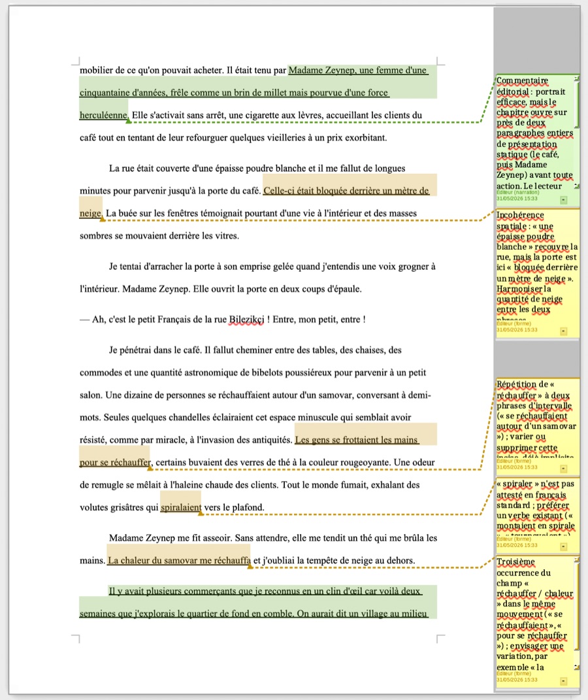Click the line 'Je tentai d'arracher la porte'
Viewport: 588px width, 700px height.
tap(272, 267)
